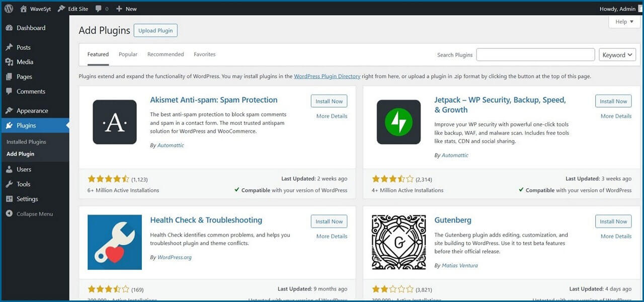Click the Jetpack lightning bolt icon
The width and height of the screenshot is (644, 302).
[399, 122]
